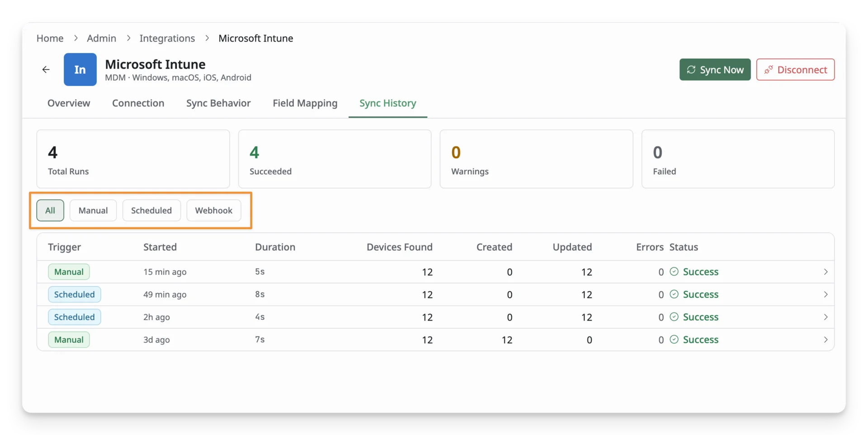Filter runs by Scheduled trigger
The height and width of the screenshot is (435, 868).
[151, 210]
